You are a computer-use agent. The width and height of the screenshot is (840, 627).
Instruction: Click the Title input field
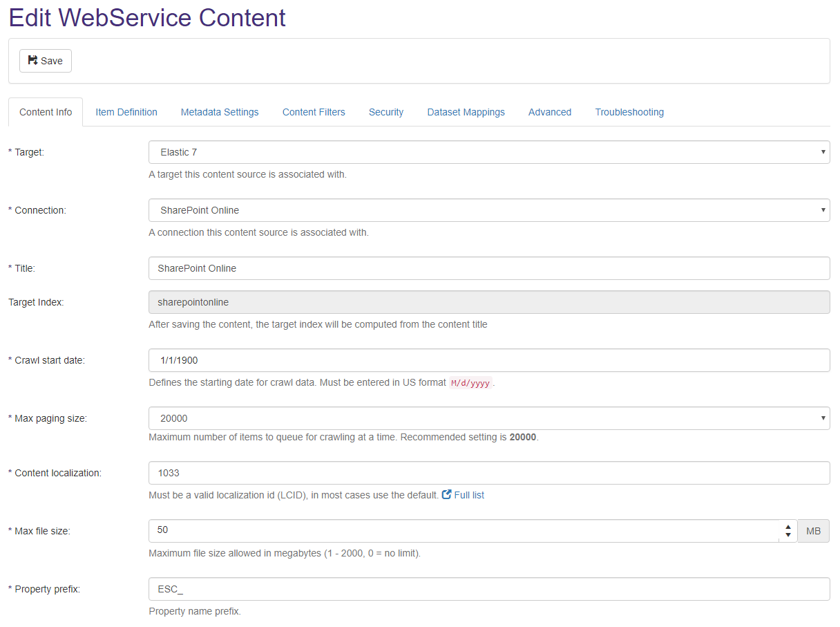(x=488, y=268)
